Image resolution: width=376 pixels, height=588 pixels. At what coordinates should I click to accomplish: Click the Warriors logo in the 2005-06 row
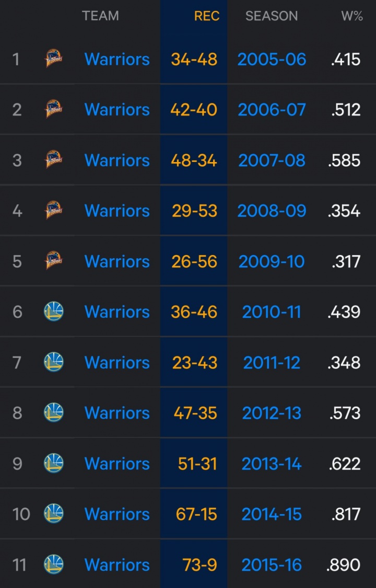coord(53,59)
